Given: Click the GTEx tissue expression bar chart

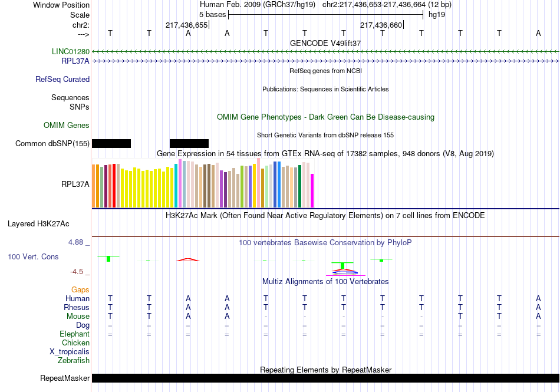Looking at the screenshot, I should coord(203,183).
